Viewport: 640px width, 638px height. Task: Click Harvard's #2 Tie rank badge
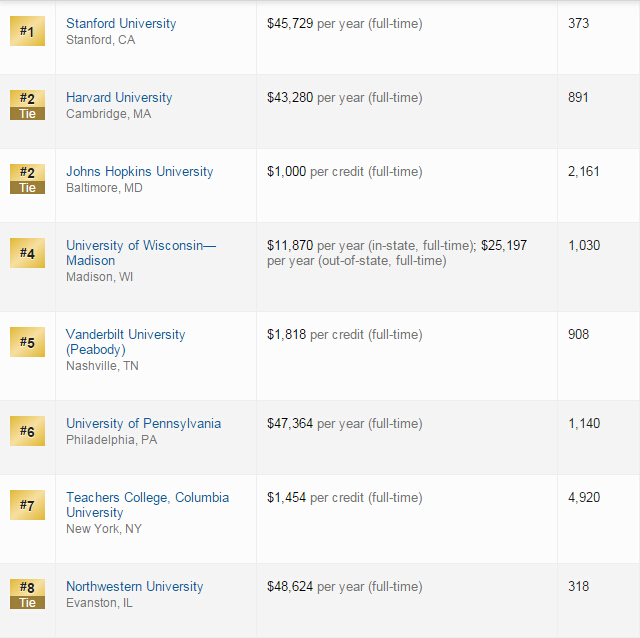click(x=27, y=105)
